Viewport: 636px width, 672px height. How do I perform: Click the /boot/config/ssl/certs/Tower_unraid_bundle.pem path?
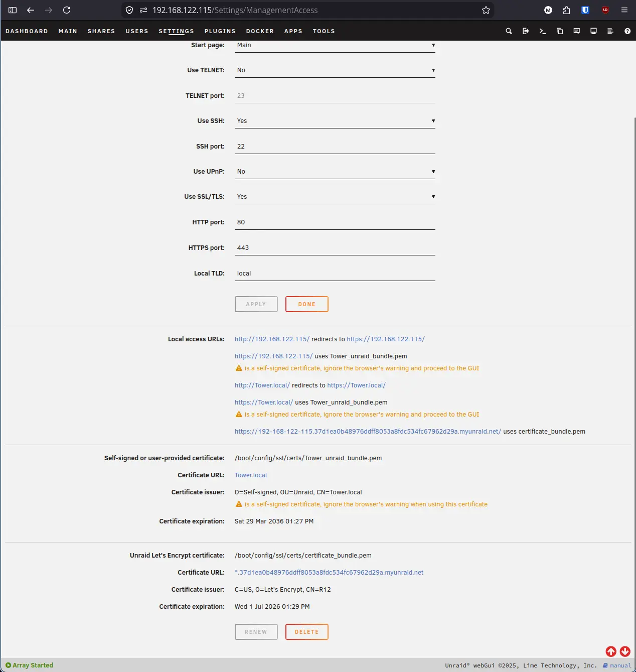pos(308,458)
